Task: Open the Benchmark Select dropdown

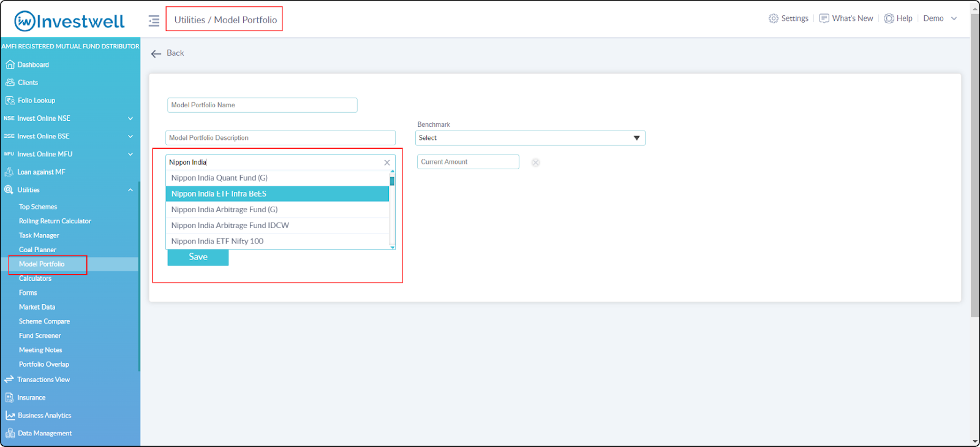Action: (x=530, y=138)
